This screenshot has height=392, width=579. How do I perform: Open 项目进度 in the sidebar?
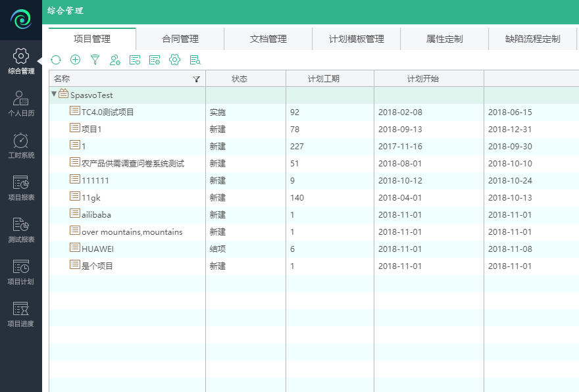(x=21, y=314)
